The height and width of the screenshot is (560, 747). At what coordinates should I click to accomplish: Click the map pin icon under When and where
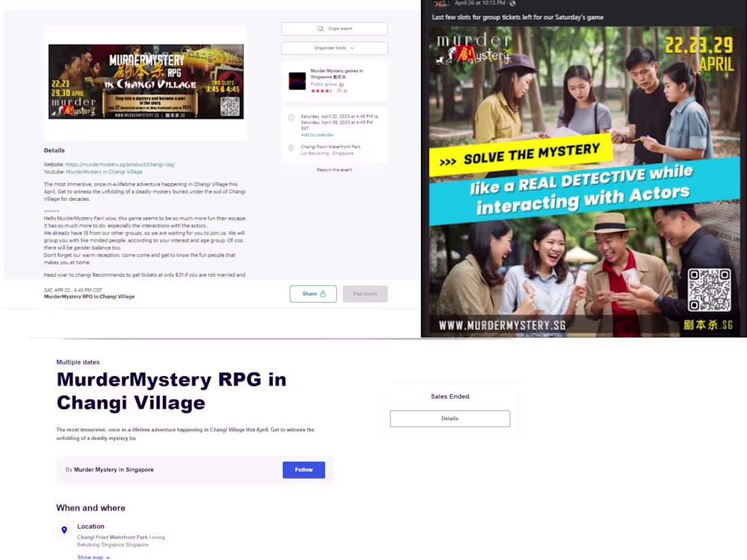(x=64, y=530)
